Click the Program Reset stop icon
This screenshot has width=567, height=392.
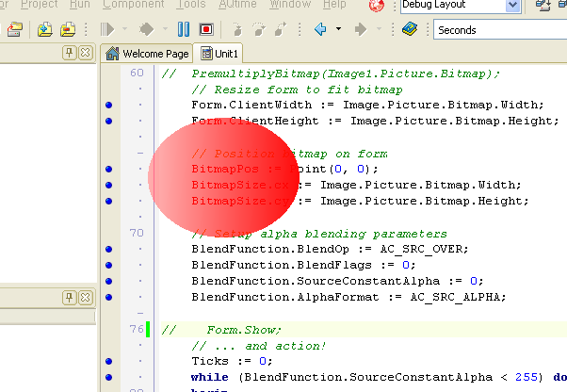205,29
